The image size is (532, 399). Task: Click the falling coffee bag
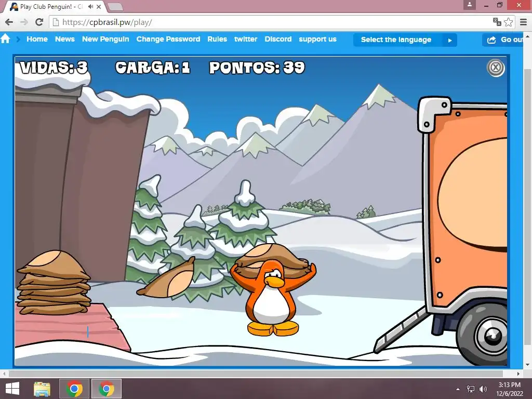tap(167, 279)
